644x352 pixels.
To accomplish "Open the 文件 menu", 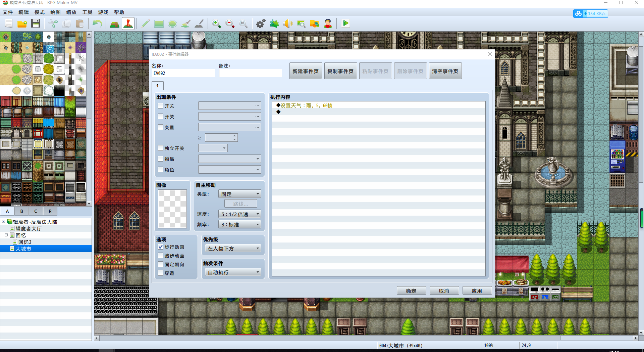I will [x=8, y=12].
